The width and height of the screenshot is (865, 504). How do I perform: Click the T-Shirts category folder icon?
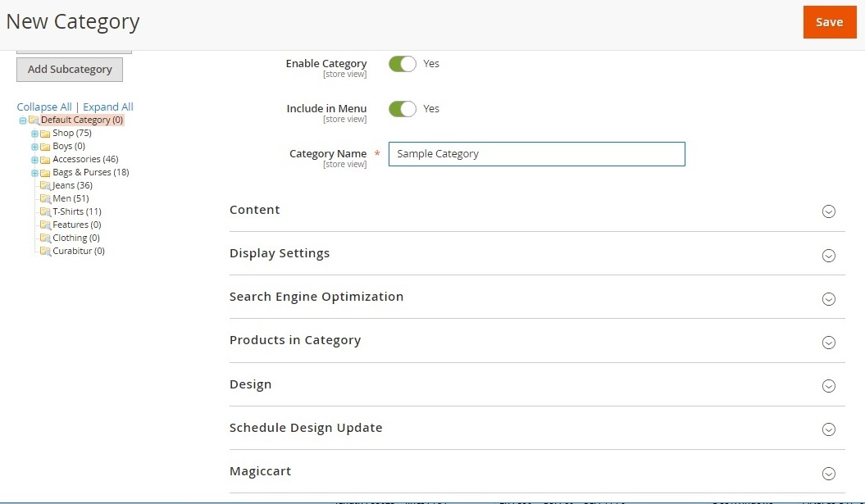click(45, 212)
